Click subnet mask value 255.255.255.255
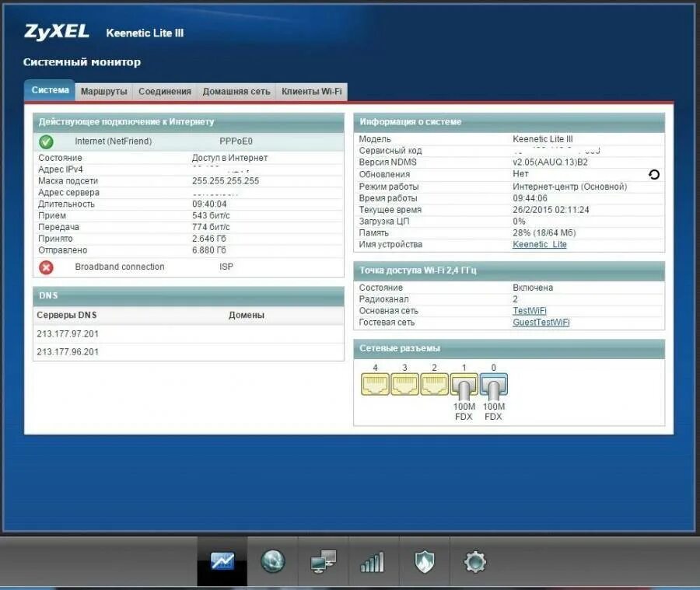This screenshot has height=590, width=700. (226, 181)
